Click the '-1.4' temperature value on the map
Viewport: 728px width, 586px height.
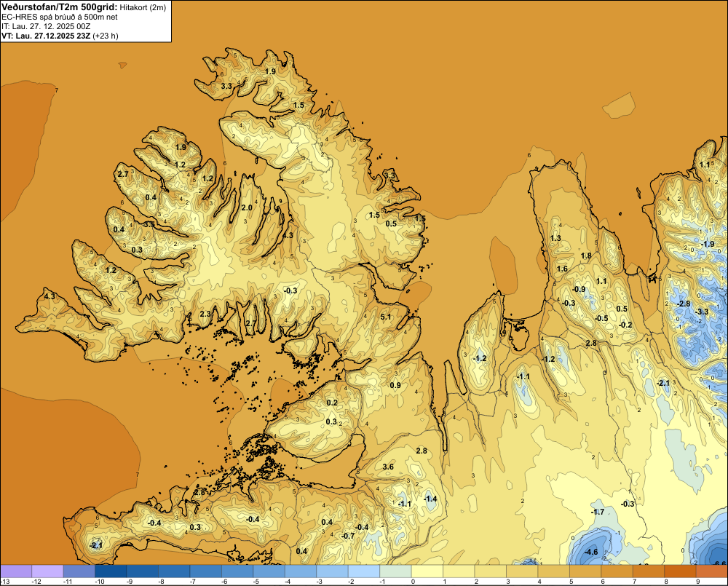(430, 499)
